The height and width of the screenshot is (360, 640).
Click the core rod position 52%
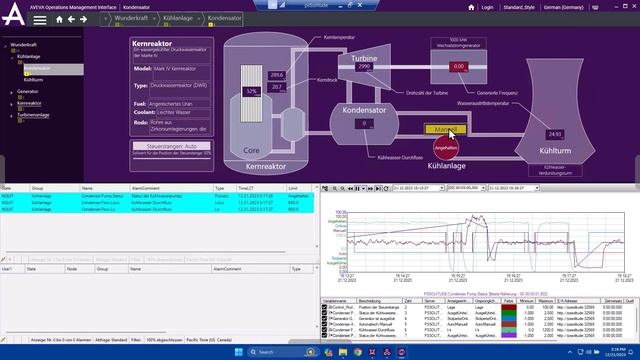(251, 92)
